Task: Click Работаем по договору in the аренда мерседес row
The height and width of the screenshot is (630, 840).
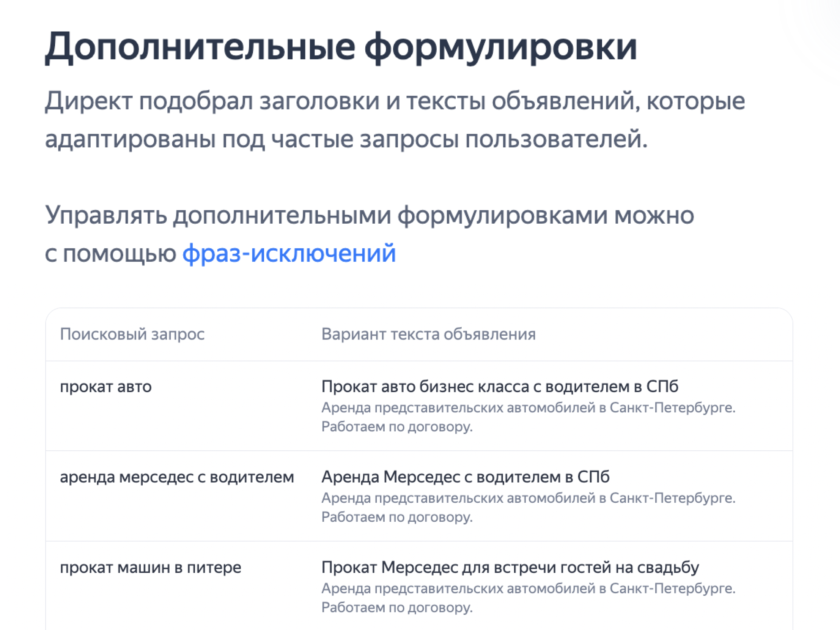Action: [x=397, y=517]
